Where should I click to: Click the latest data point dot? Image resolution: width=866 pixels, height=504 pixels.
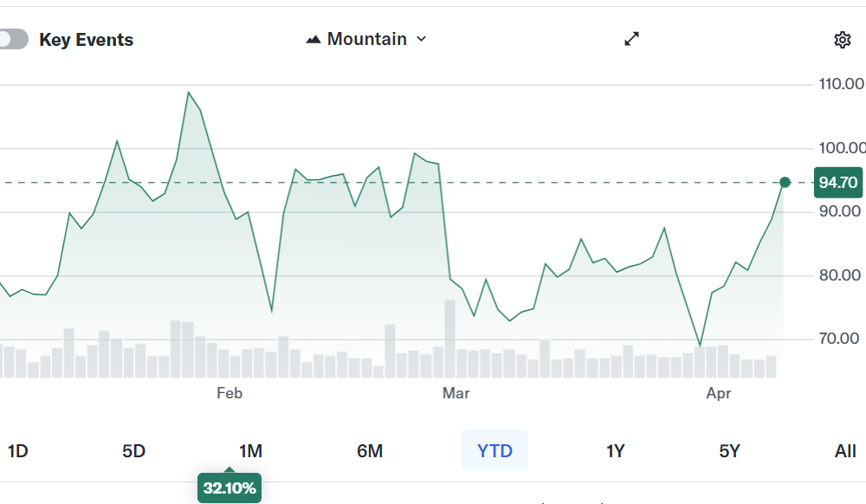pyautogui.click(x=785, y=182)
